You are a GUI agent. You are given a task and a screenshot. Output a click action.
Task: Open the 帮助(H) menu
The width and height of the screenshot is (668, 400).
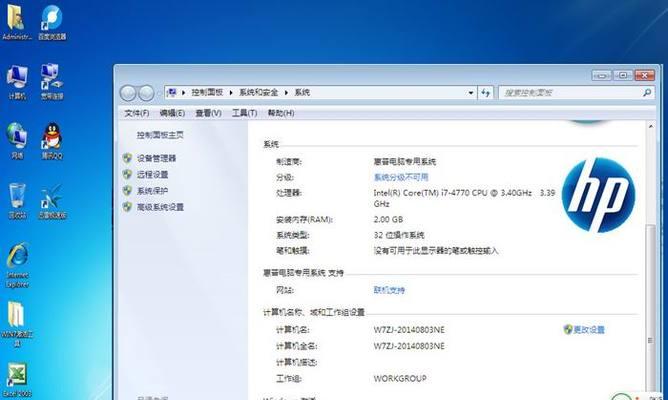[x=281, y=113]
